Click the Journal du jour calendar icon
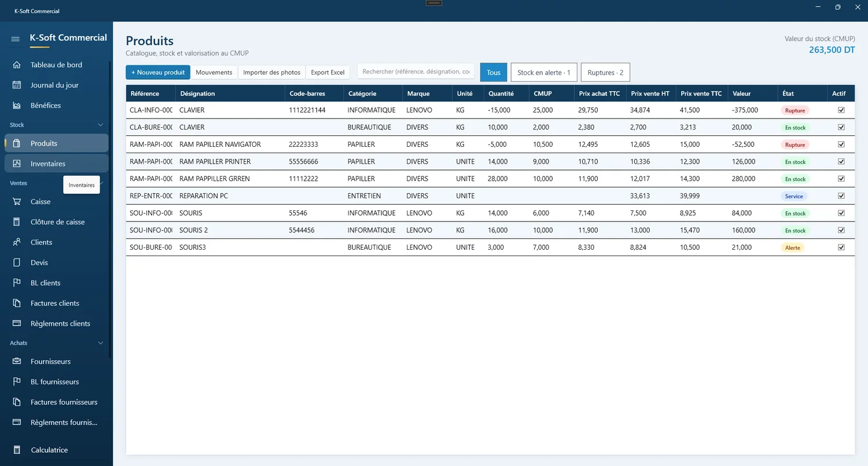868x466 pixels. pyautogui.click(x=17, y=85)
